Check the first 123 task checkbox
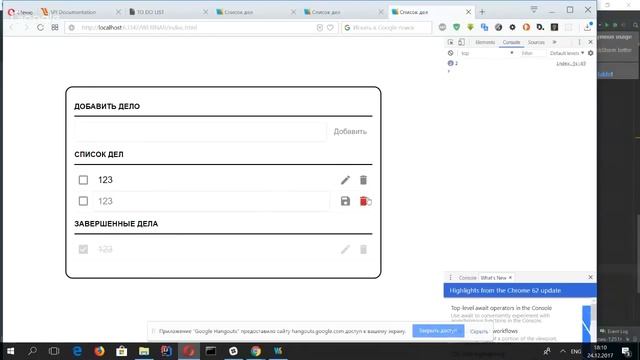Screen dimensions: 640x360 coord(83,180)
